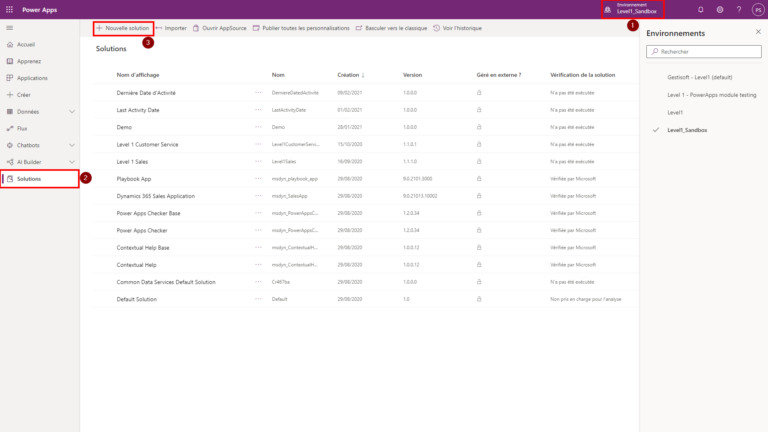Open the settings gear icon
The image size is (768, 432).
click(720, 10)
